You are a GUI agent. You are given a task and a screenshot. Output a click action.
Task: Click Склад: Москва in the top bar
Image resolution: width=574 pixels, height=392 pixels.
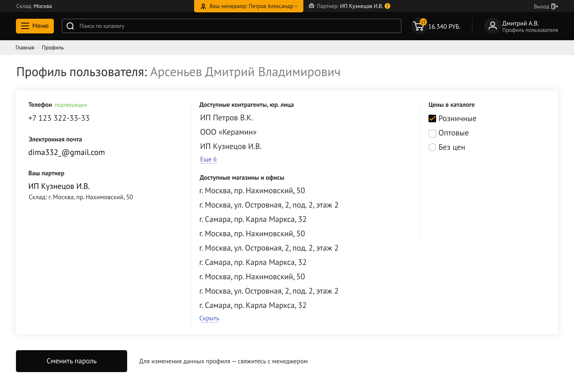pyautogui.click(x=34, y=6)
